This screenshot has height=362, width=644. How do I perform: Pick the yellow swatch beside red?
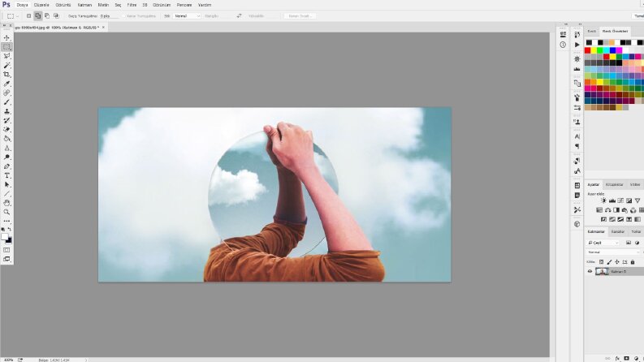click(x=594, y=50)
